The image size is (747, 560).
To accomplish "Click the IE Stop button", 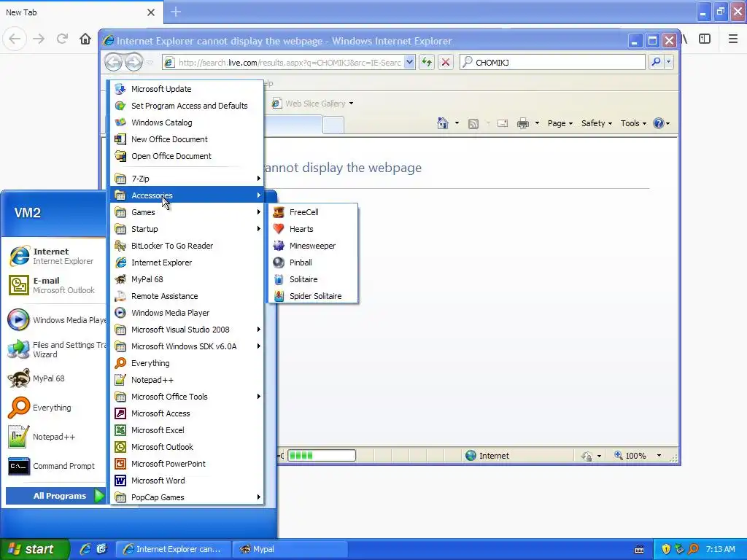I will tap(446, 63).
